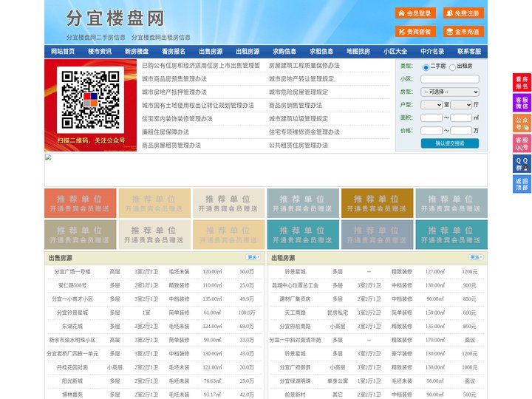
Task: Click the 会员登录 member login button
Action: point(415,13)
